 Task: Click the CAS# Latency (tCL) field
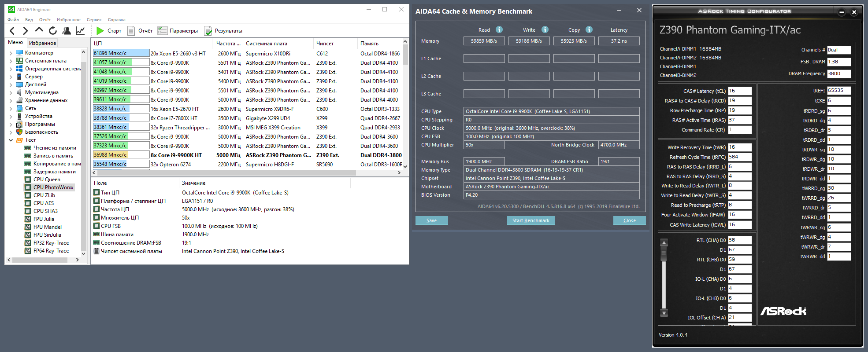(x=740, y=91)
